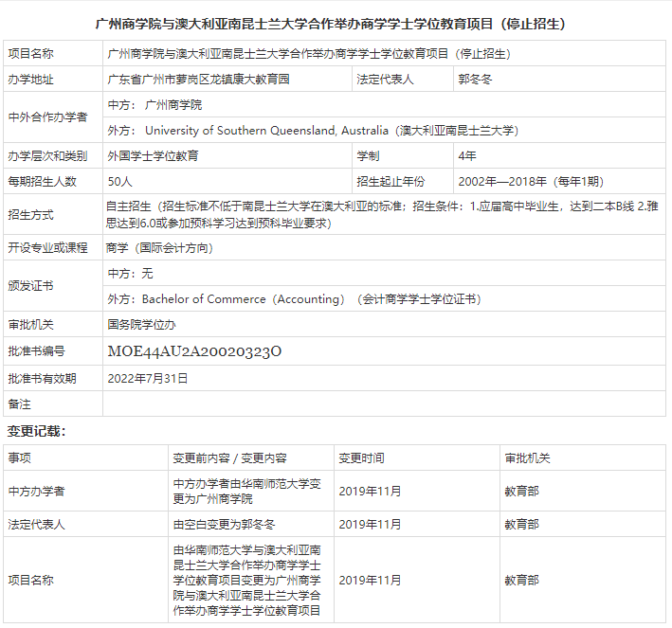
Task: Click the 变更时间 column header
Action: (x=362, y=458)
